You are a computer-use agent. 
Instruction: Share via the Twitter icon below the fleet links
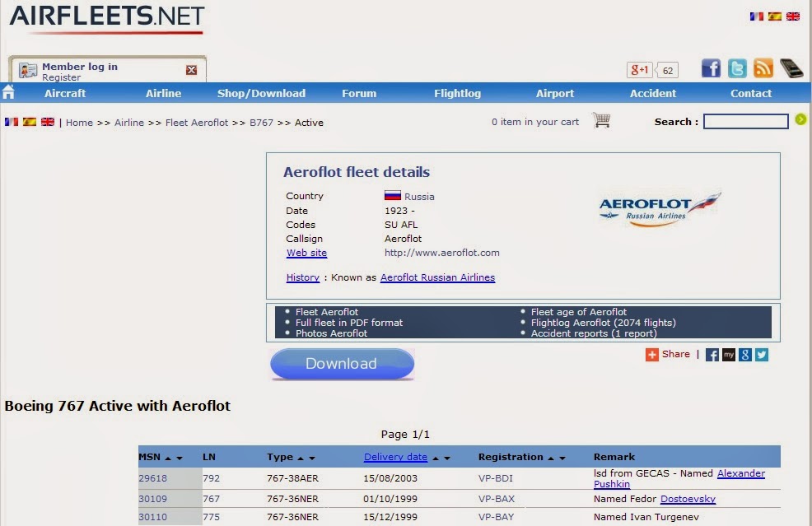tap(761, 355)
